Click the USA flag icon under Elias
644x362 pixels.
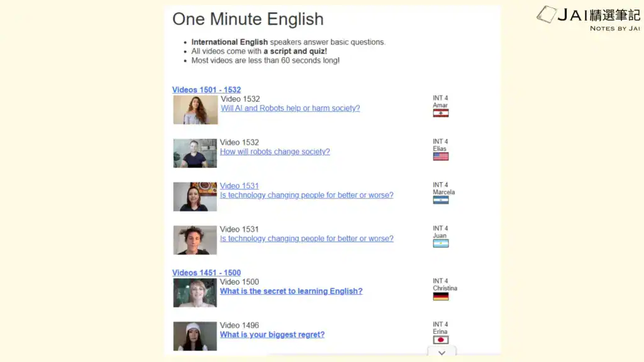tap(440, 156)
